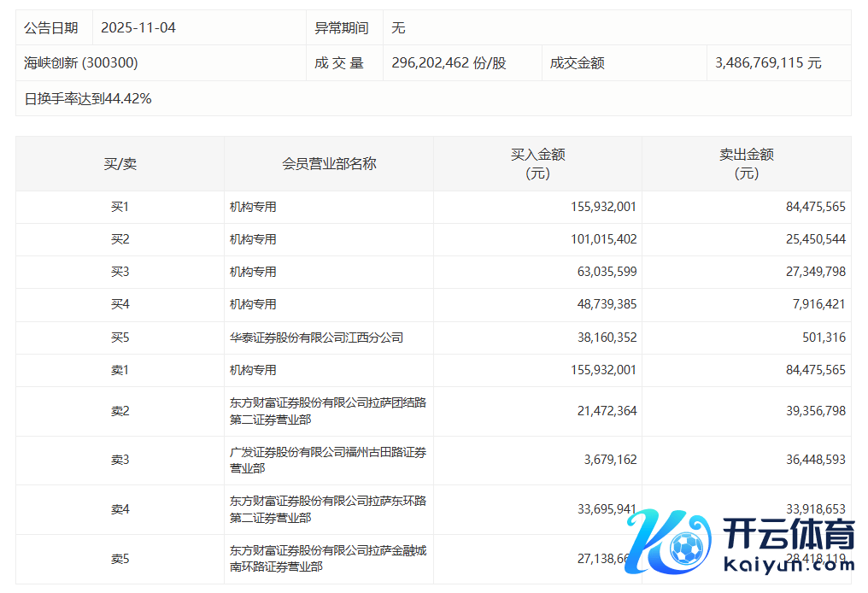Click 东方财富证券 拉萨东环路第二证券营业部 entry
The image size is (868, 593).
327,508
